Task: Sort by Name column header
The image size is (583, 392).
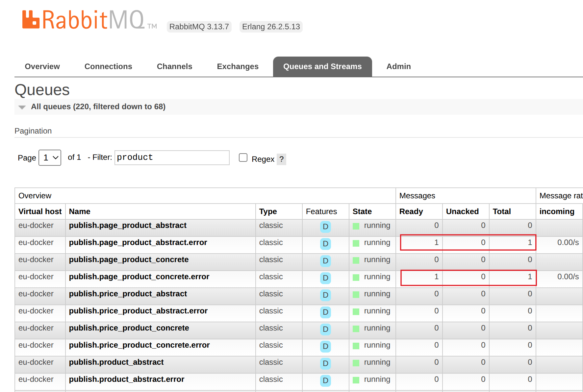Action: 80,211
